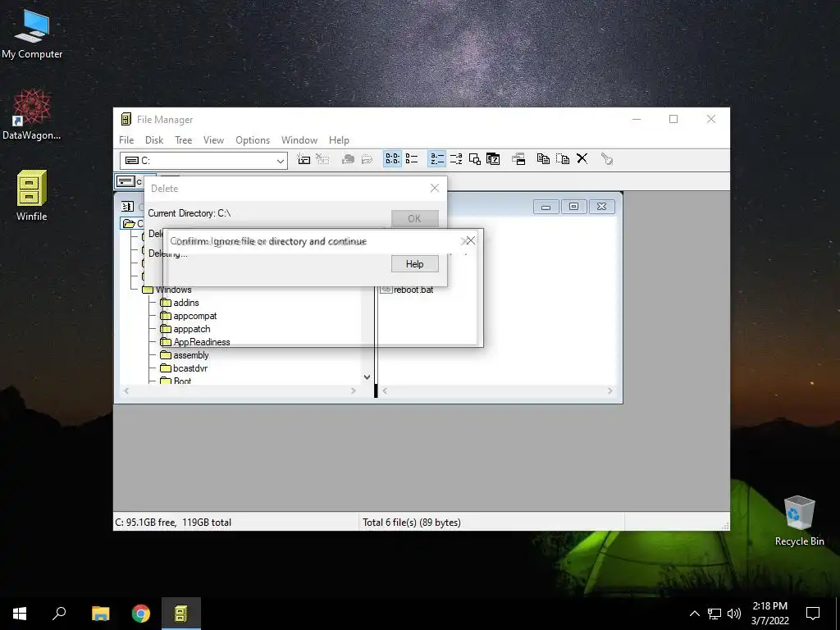Open the Windows Start menu
840x630 pixels.
[x=20, y=614]
